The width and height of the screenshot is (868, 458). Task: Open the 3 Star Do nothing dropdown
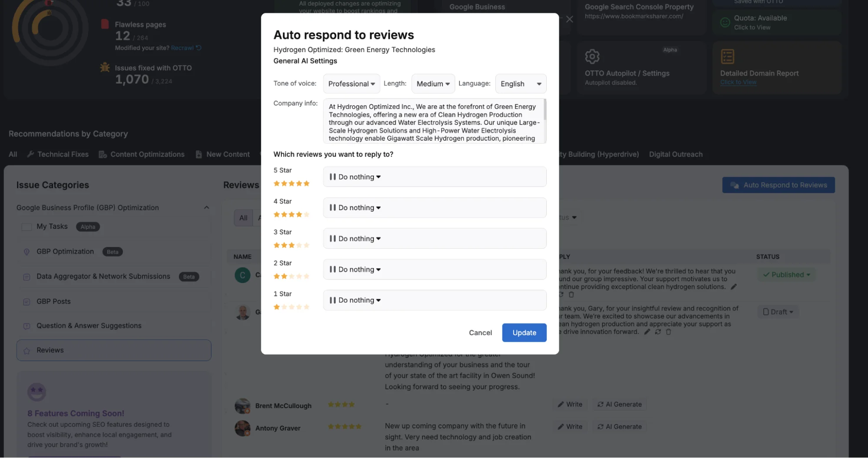(x=435, y=238)
